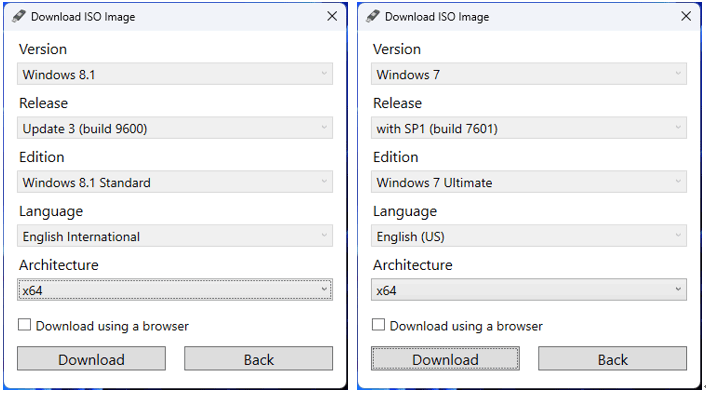This screenshot has height=393, width=706.
Task: Click Back in the Windows 8.1 dialog
Action: [x=258, y=359]
